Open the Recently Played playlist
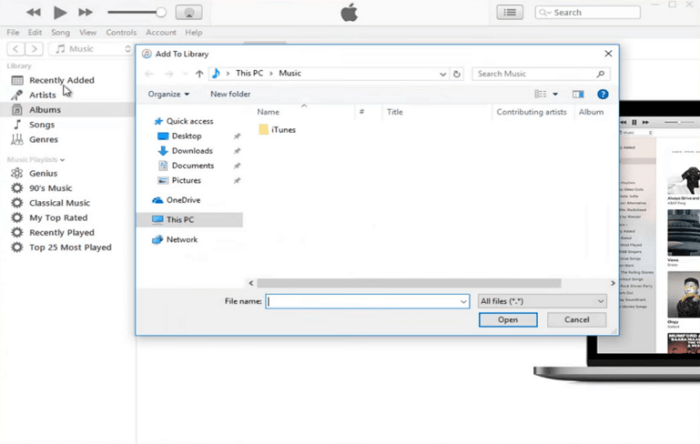The height and width of the screenshot is (444, 700). point(62,232)
